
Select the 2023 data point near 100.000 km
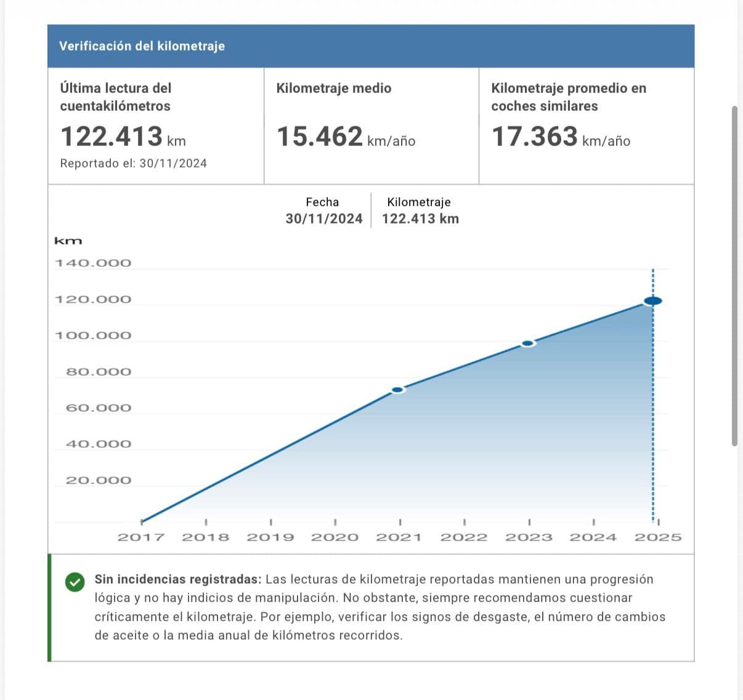tap(527, 344)
